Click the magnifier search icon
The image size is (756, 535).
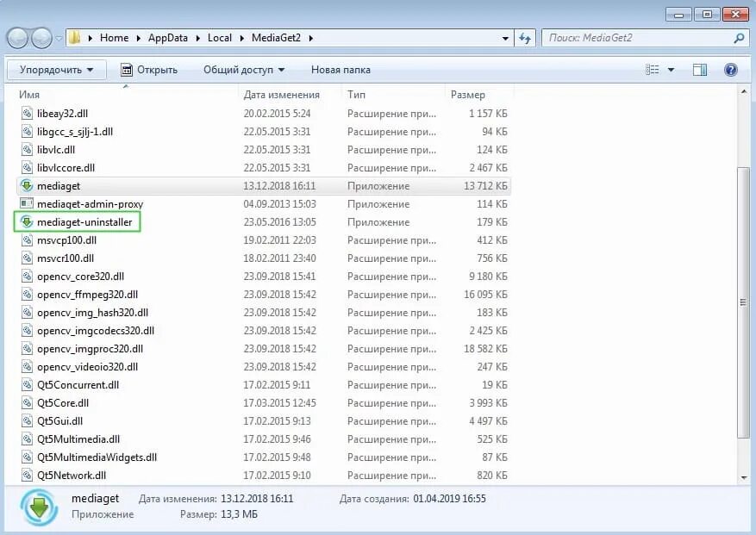(738, 38)
